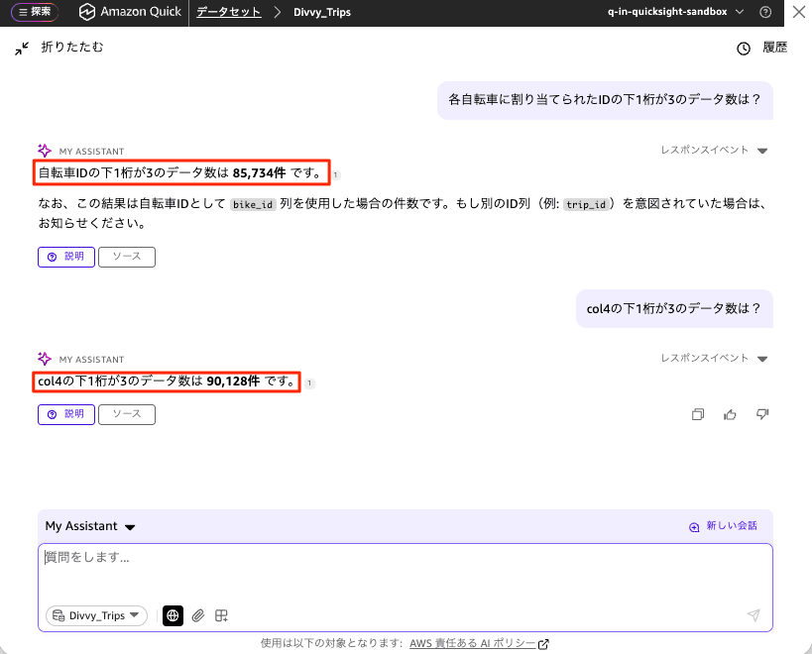The image size is (812, 654).
Task: Open the Divvy_Trips dataset dropdown
Action: 97,615
